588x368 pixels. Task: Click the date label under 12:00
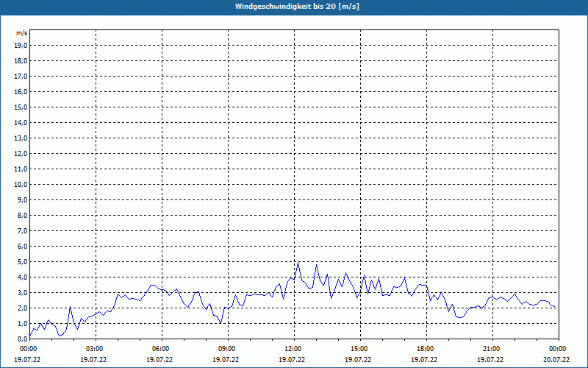(292, 359)
